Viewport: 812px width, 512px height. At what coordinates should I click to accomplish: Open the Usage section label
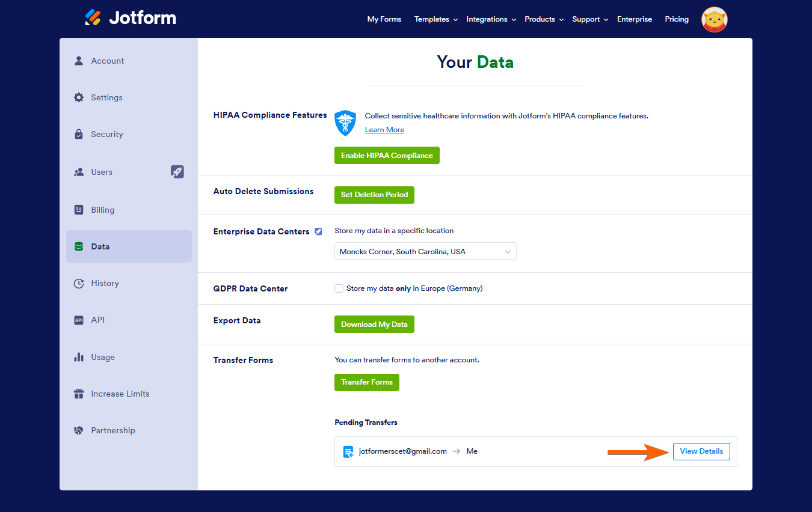103,357
